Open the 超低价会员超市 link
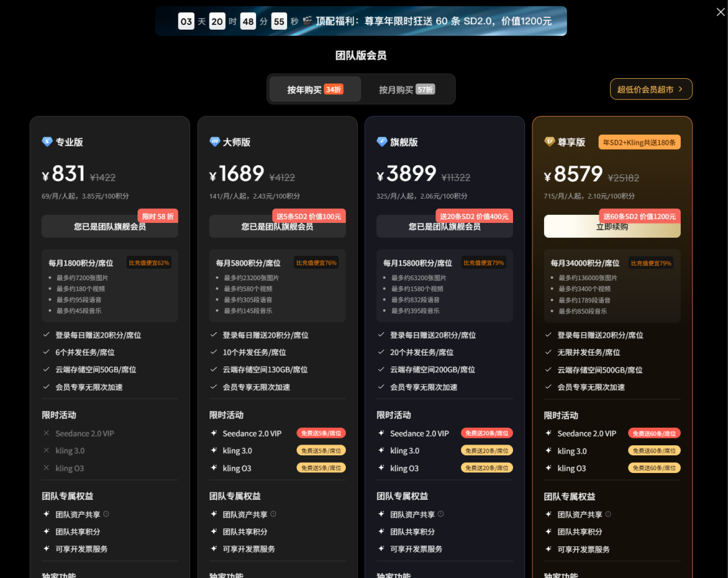The width and height of the screenshot is (728, 578). [x=650, y=88]
